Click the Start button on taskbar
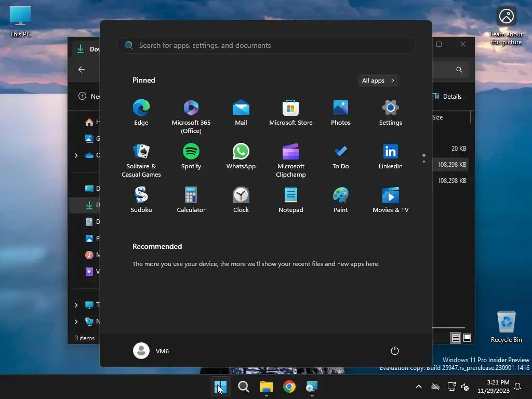532x399 pixels. 220,387
